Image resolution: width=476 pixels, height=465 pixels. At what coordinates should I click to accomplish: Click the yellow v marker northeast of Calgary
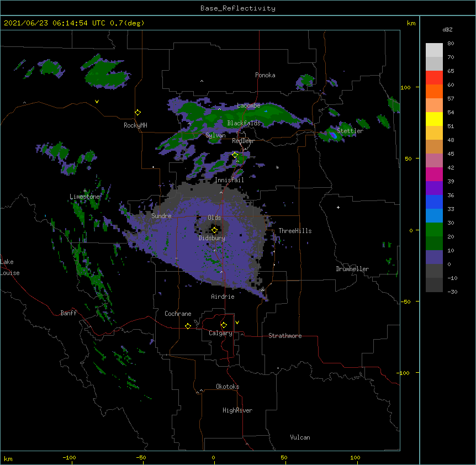point(237,323)
